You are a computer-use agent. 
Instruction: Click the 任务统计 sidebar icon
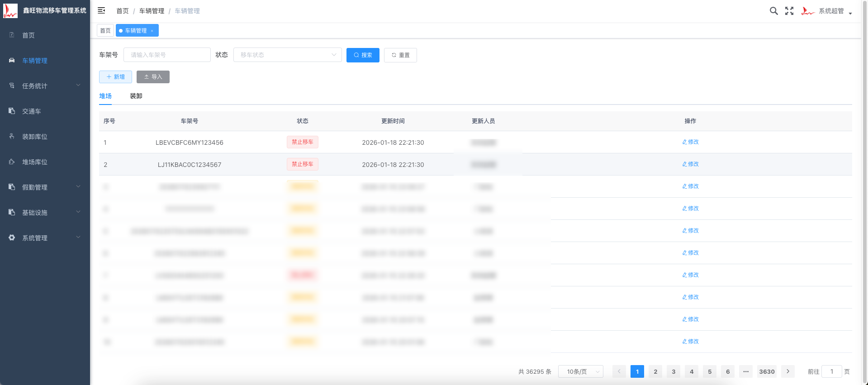point(12,86)
